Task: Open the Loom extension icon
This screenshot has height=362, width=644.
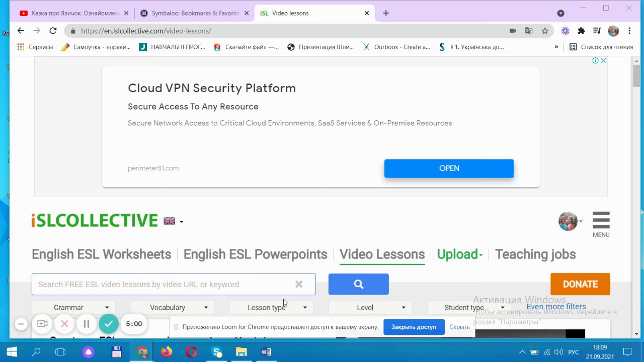Action: point(566,31)
